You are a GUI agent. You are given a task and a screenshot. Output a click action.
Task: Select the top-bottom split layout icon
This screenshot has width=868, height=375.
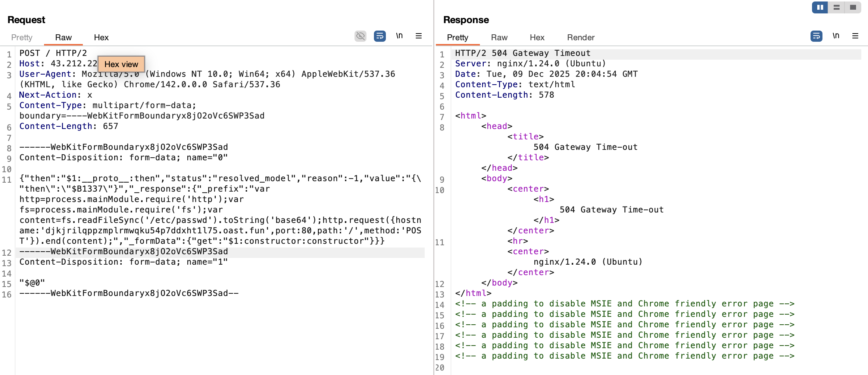[837, 7]
